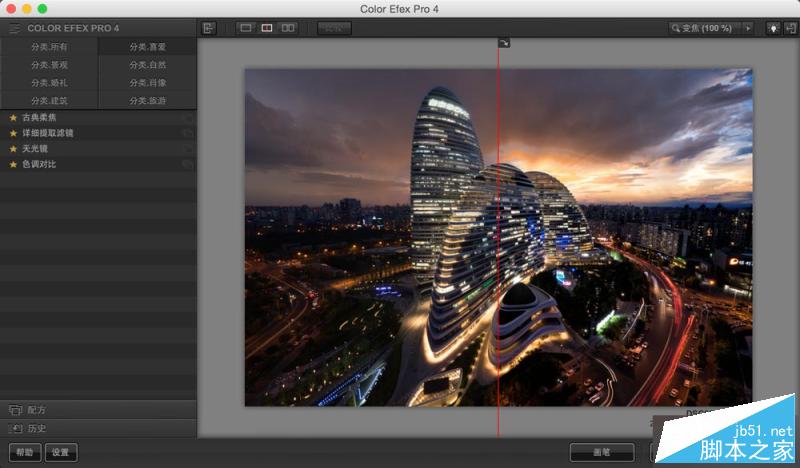Click the 变焦 (100 %) zoom control
Image resolution: width=800 pixels, height=468 pixels.
[705, 28]
